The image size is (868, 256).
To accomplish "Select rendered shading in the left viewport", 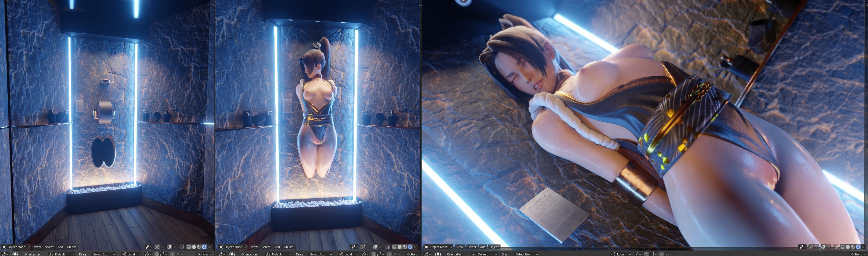I will pos(204,247).
